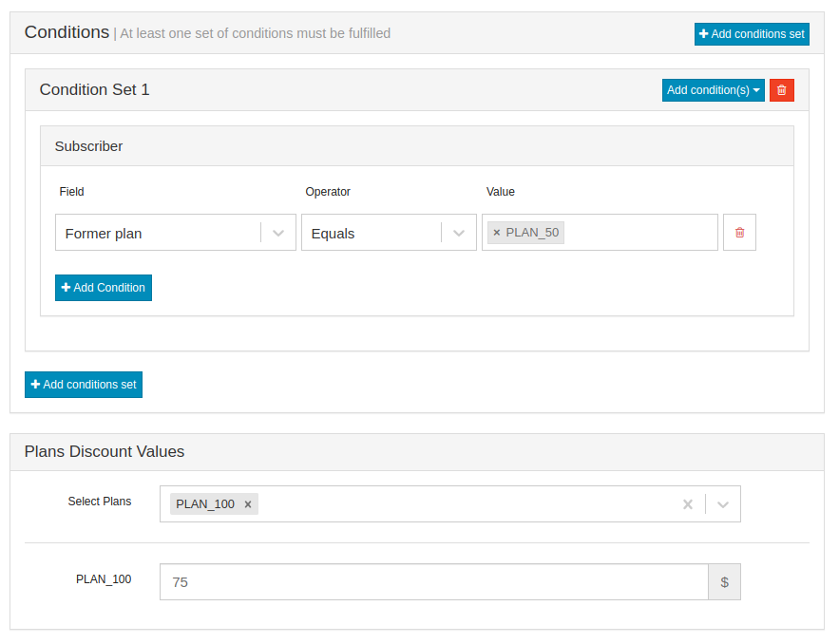Clear all selected plans with the X icon

click(688, 503)
